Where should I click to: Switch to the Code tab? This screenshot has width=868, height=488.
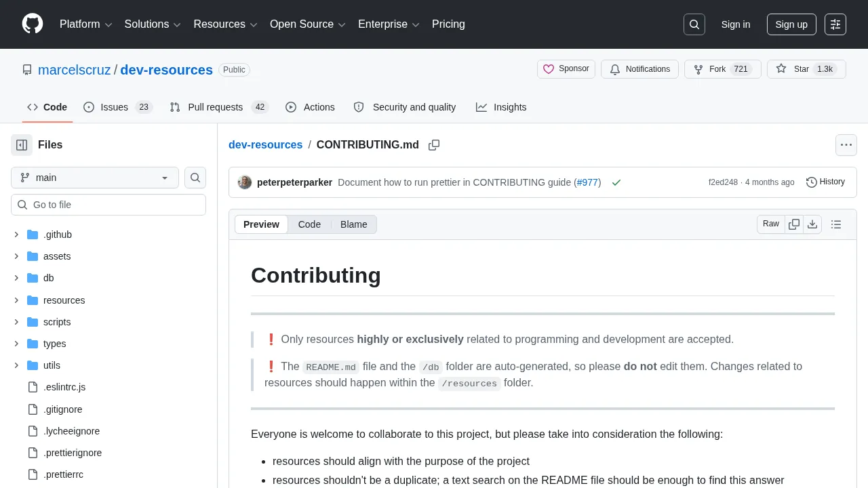click(x=47, y=107)
